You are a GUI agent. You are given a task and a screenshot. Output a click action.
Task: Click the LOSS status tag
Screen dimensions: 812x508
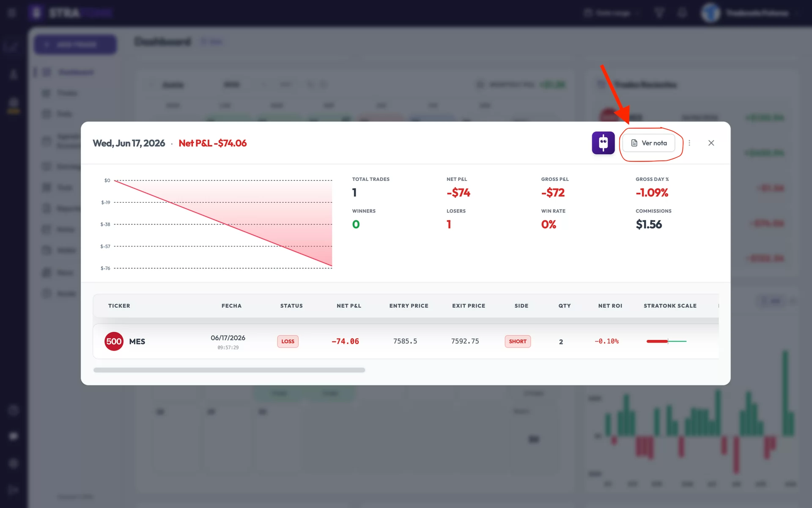(288, 341)
